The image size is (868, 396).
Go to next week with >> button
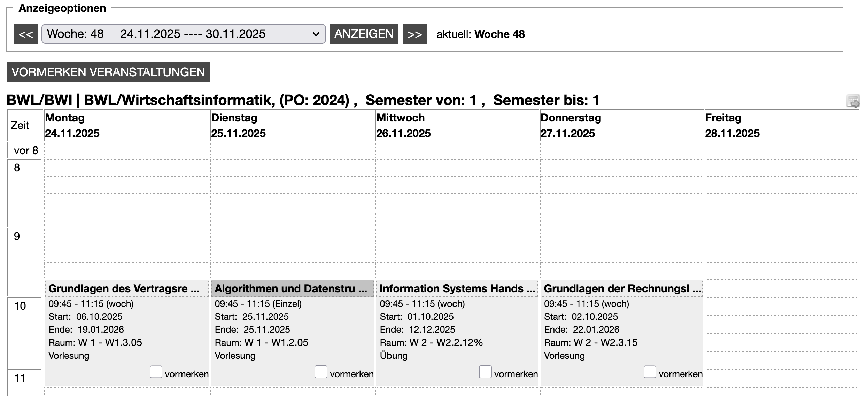click(414, 34)
